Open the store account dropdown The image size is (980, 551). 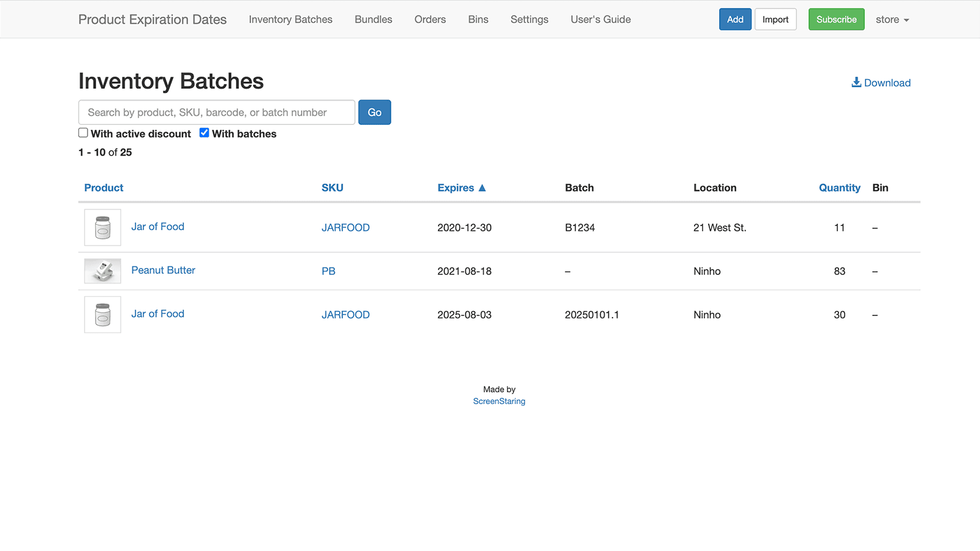point(892,19)
